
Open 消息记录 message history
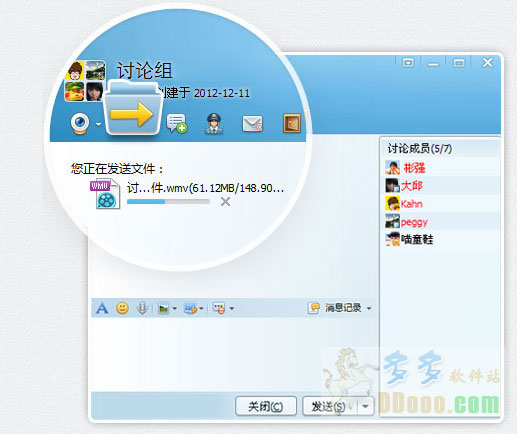click(x=335, y=308)
